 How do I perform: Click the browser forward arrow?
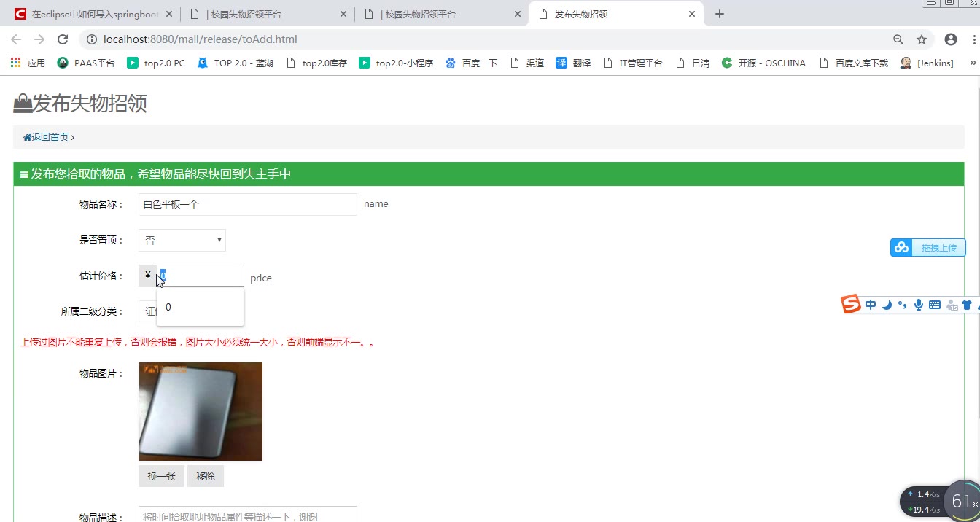click(x=39, y=39)
